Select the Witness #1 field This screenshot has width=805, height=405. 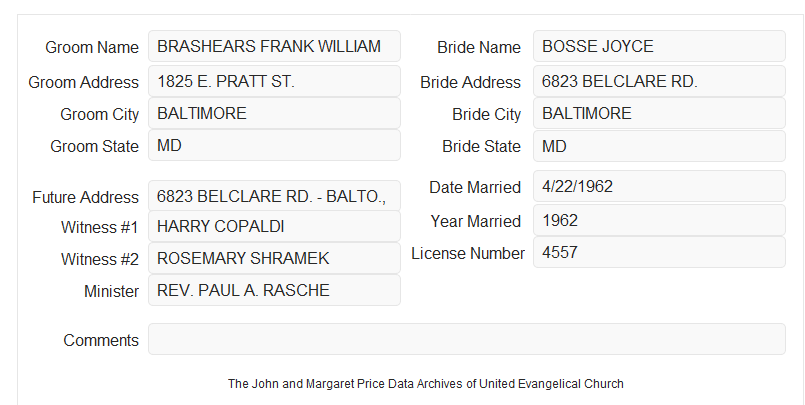click(x=274, y=226)
